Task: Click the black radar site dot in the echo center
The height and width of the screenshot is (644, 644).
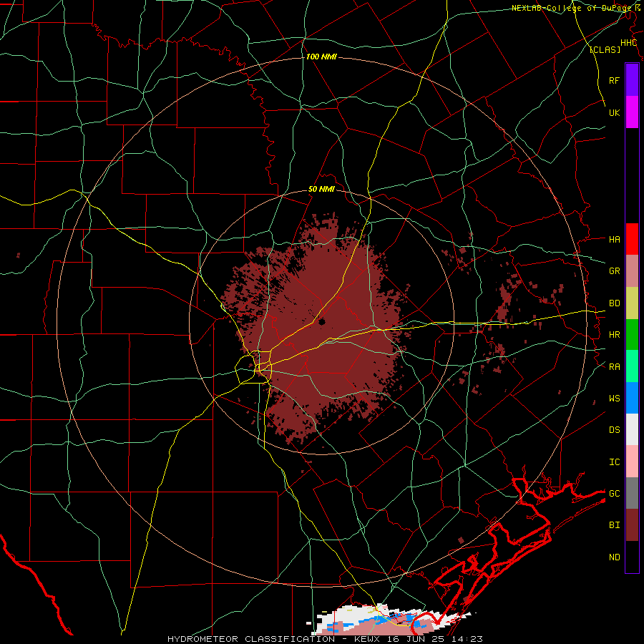Action: pos(321,321)
